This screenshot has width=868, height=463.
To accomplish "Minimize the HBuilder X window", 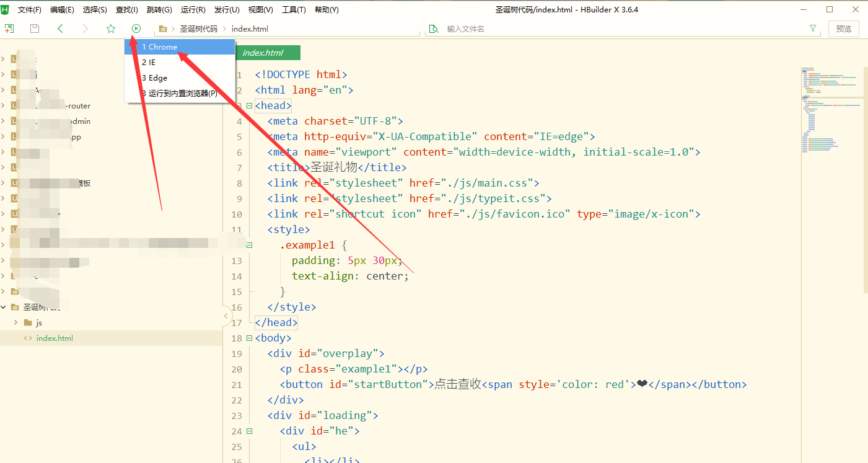I will tap(804, 9).
